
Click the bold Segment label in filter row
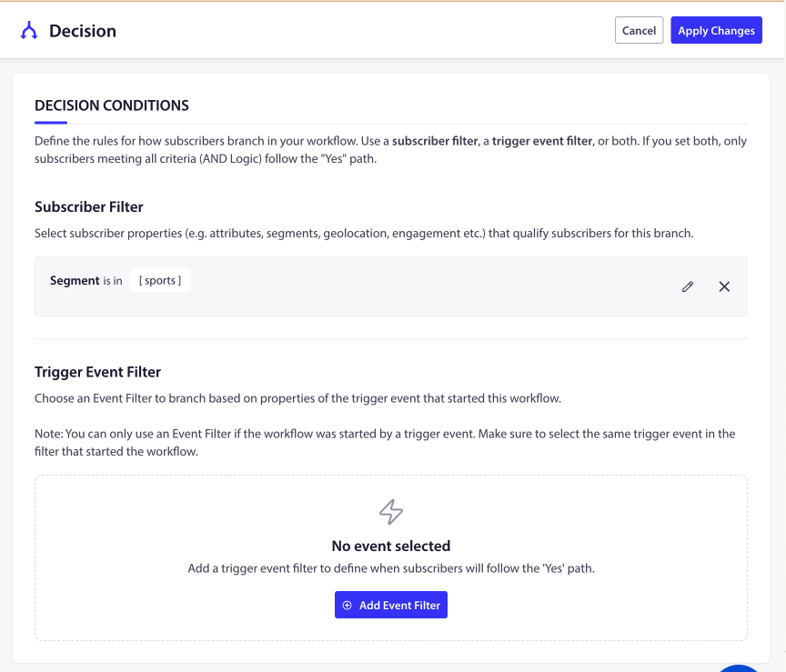click(75, 280)
